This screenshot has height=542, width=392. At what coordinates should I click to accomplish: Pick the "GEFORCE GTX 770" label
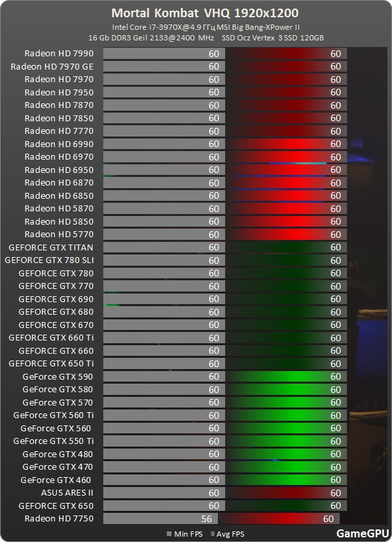coord(56,286)
